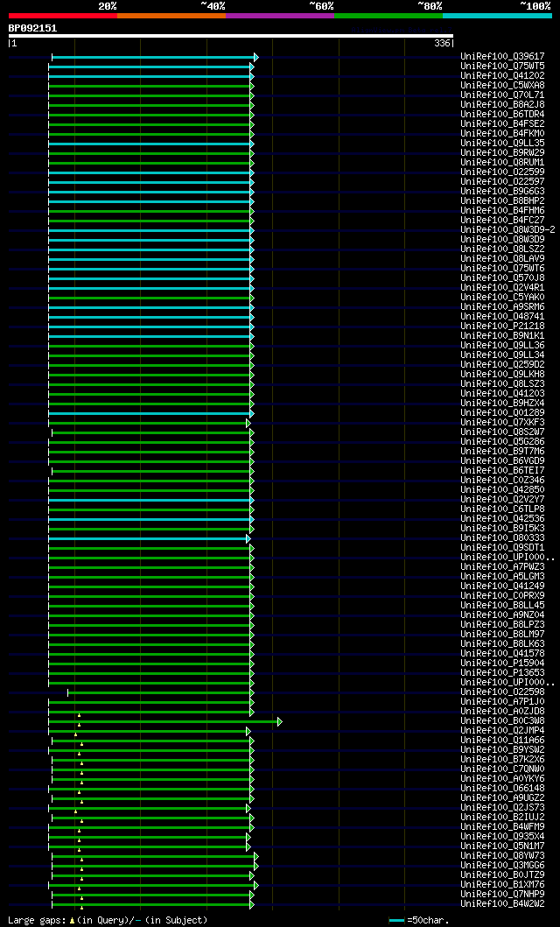Click the cyan ~100% identity legend segment
This screenshot has width=560, height=927.
pyautogui.click(x=497, y=16)
